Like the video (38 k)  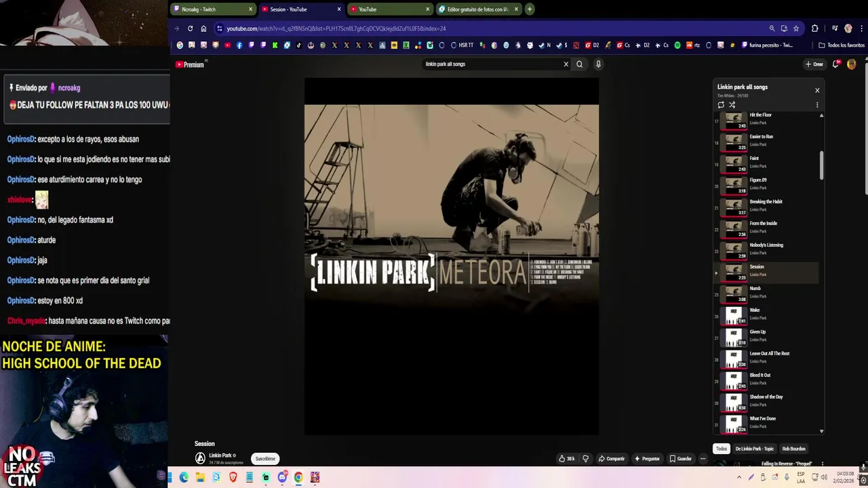[x=566, y=459]
